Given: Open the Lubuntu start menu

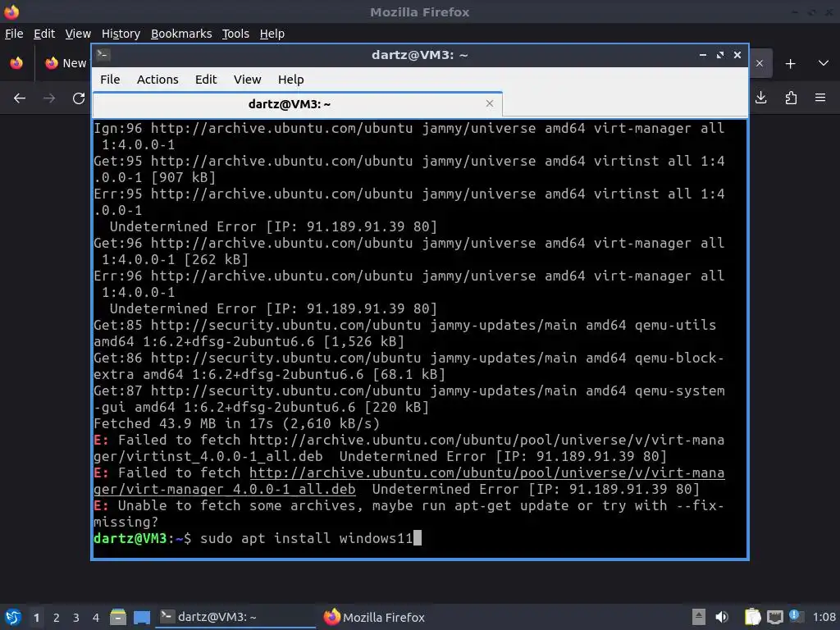Looking at the screenshot, I should point(13,617).
